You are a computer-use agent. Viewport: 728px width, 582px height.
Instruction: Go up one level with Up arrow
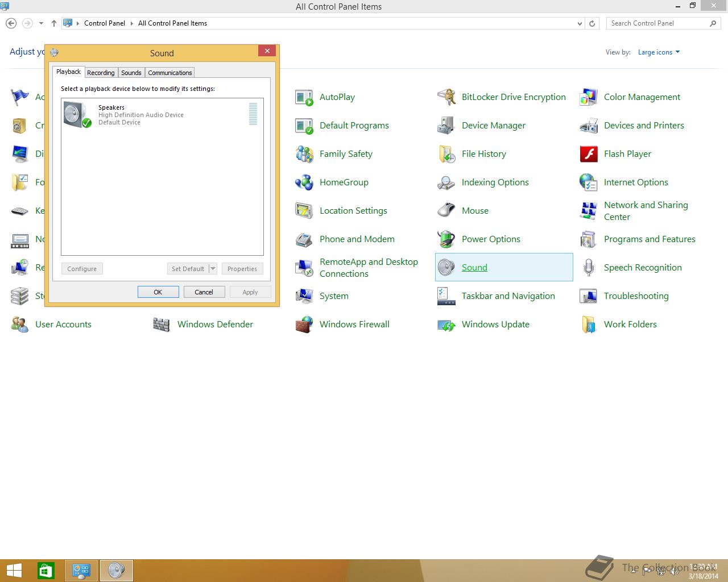[x=54, y=23]
